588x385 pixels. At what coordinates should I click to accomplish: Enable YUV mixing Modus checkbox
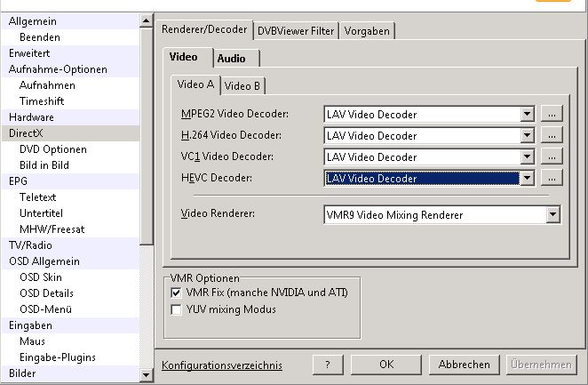coord(176,309)
